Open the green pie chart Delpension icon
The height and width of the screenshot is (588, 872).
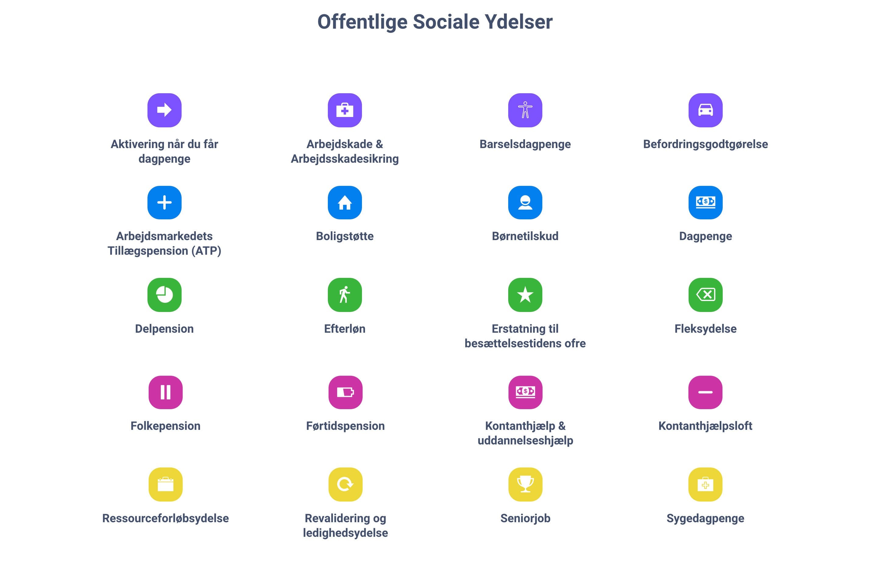[164, 295]
